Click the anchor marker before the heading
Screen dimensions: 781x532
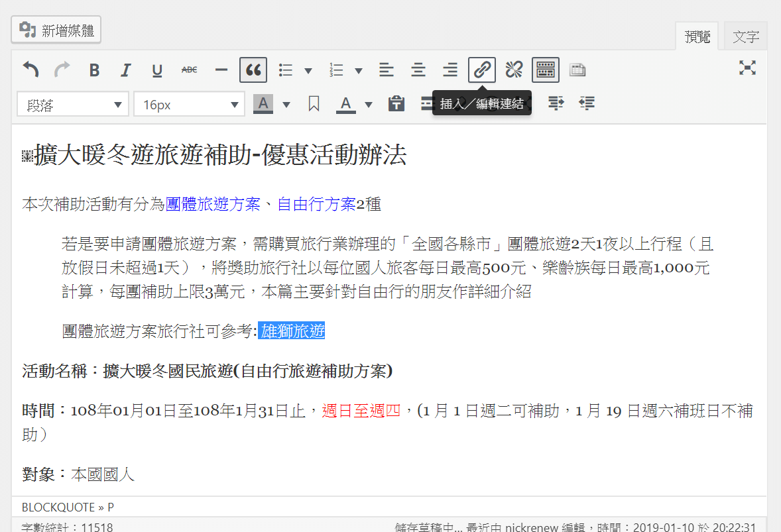click(27, 156)
